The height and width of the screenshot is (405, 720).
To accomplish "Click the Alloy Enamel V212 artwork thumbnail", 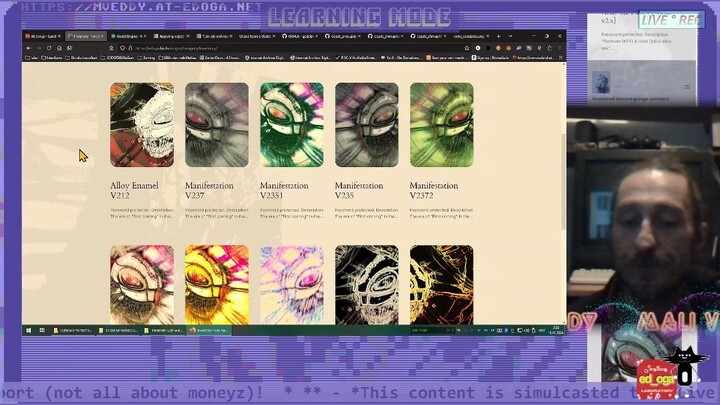I will point(142,124).
